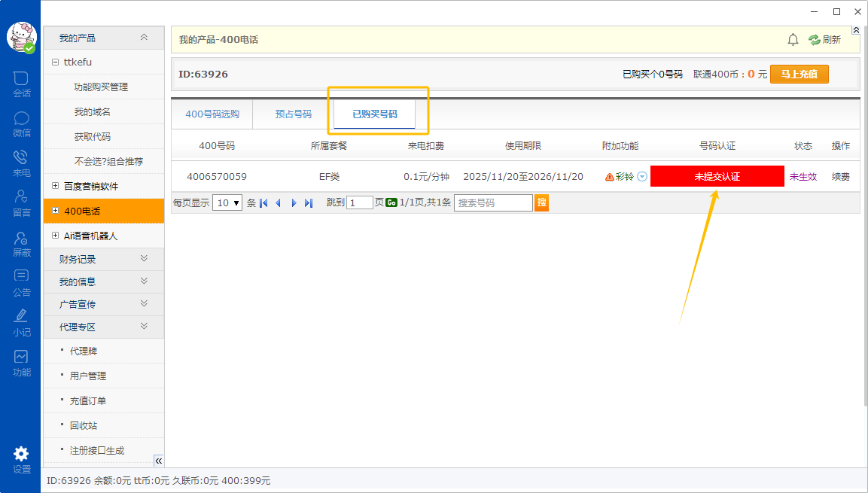Open the per-page count dropdown
This screenshot has height=493, width=868.
click(227, 202)
